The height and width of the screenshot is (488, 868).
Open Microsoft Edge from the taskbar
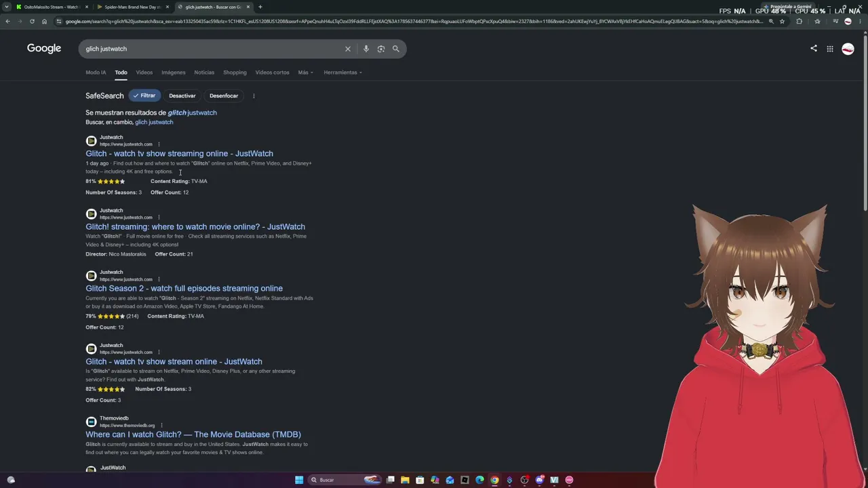(x=479, y=480)
